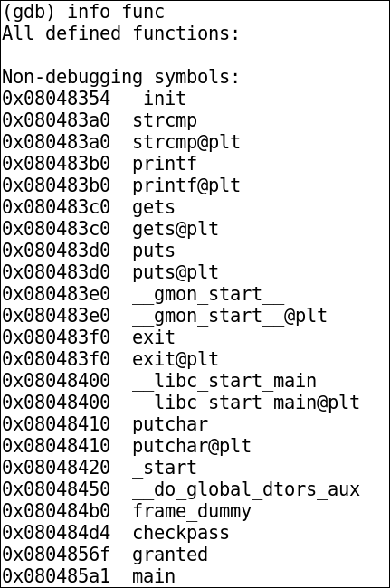Viewport: 390px width, 588px height.
Task: Click the __gmon_start__@plt symbol
Action: point(230,316)
